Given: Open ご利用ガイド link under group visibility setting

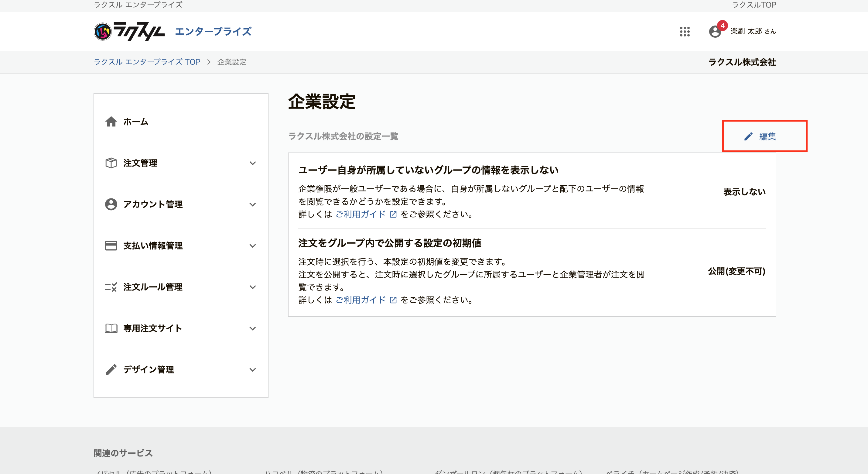Looking at the screenshot, I should click(366, 215).
